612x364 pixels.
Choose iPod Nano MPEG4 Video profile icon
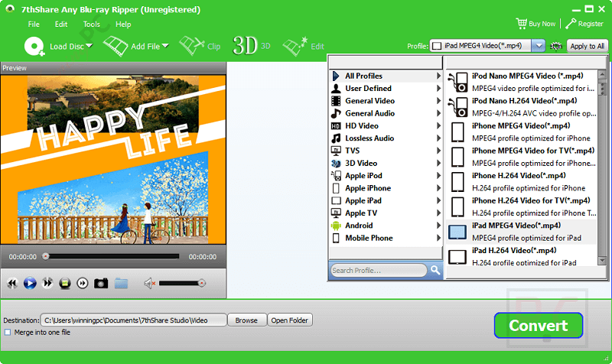tap(457, 82)
